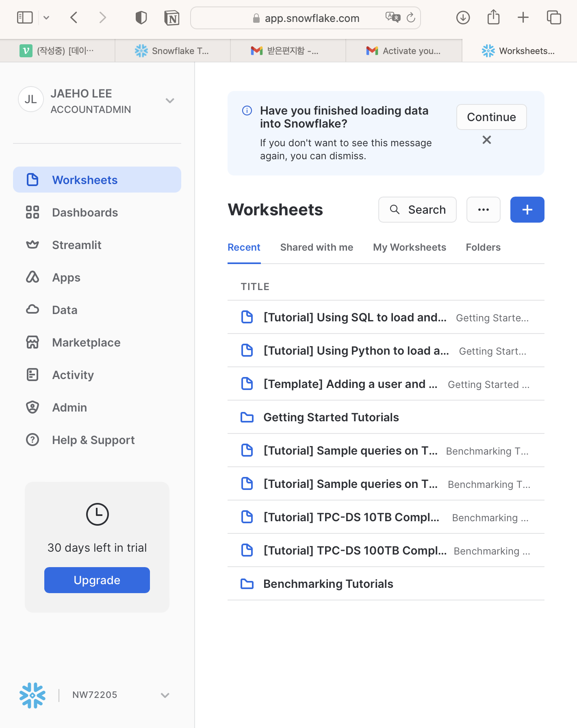Click the Notion web clipper extension icon
Image resolution: width=577 pixels, height=728 pixels.
[172, 18]
